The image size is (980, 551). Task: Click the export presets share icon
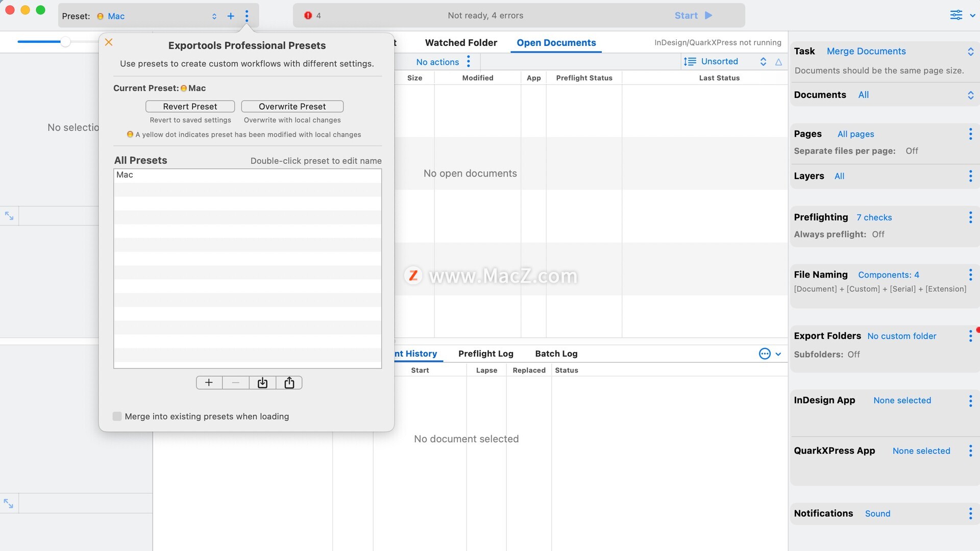[x=289, y=383]
